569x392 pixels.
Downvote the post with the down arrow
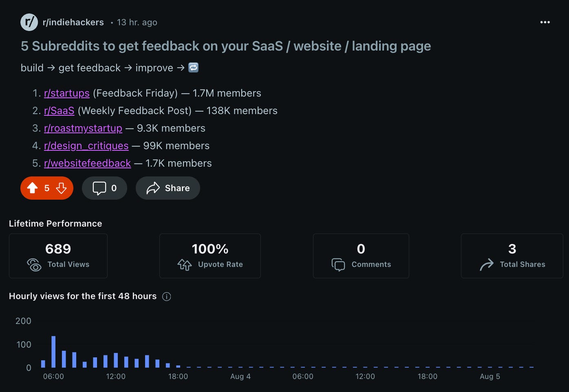[x=61, y=188]
